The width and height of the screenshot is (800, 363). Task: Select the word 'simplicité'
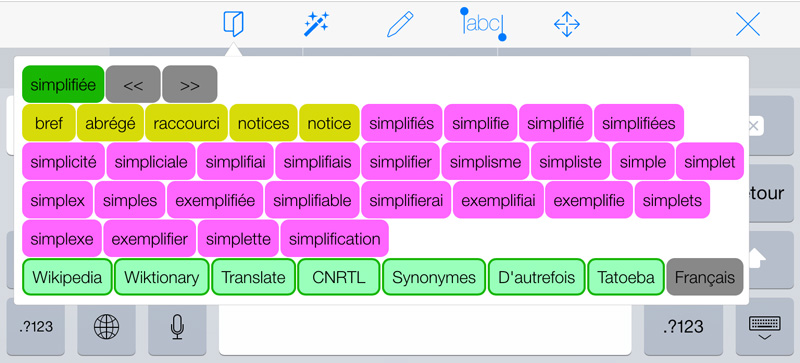[x=63, y=161]
